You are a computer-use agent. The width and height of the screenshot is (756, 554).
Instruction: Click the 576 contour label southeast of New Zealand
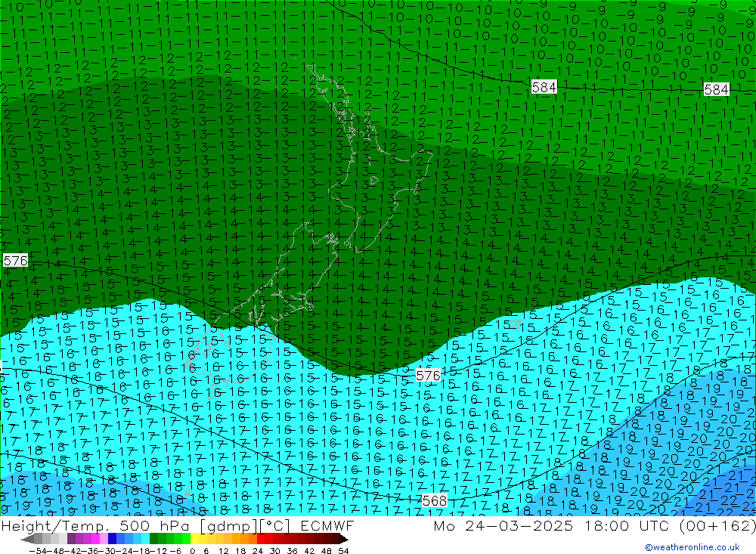point(428,376)
